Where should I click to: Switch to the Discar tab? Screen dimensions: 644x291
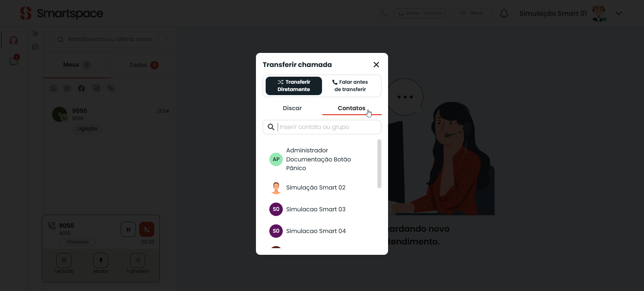(x=292, y=108)
